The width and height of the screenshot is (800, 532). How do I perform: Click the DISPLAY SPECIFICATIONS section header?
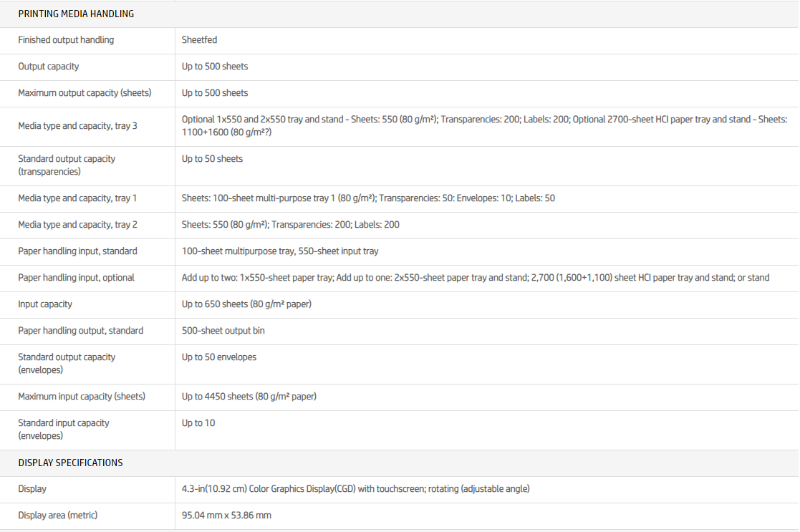70,463
